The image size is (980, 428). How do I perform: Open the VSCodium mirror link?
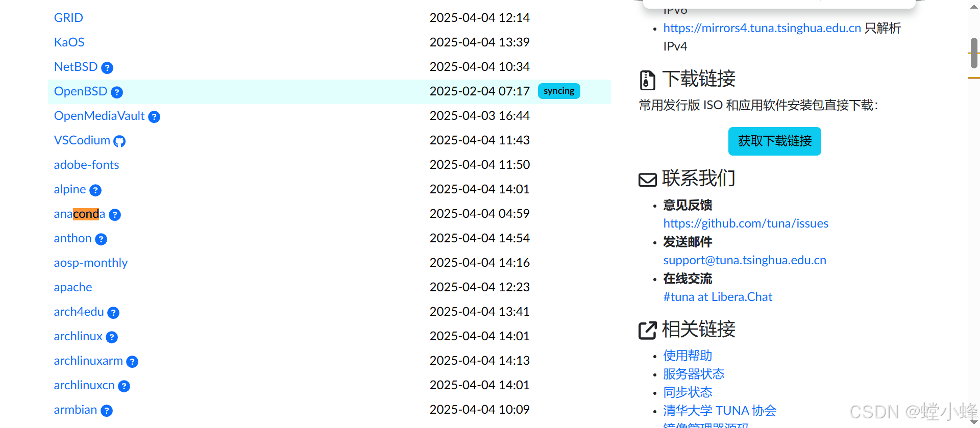point(82,140)
